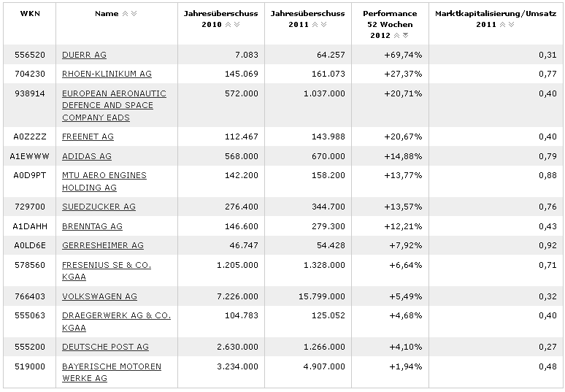
Task: Sort Performance 52 Wochen ascending
Action: tap(397, 35)
